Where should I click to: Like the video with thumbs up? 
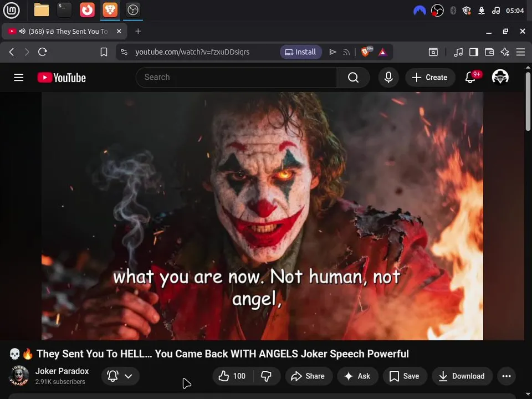[232, 376]
